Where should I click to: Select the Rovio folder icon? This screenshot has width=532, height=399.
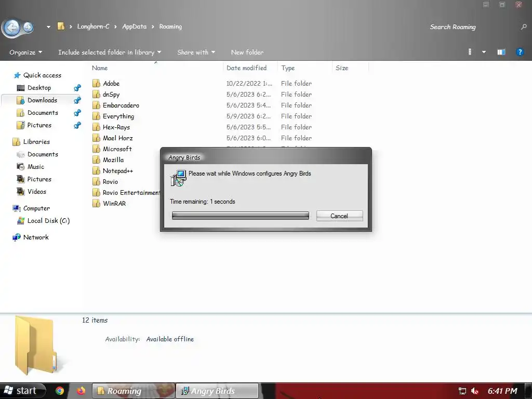click(96, 181)
